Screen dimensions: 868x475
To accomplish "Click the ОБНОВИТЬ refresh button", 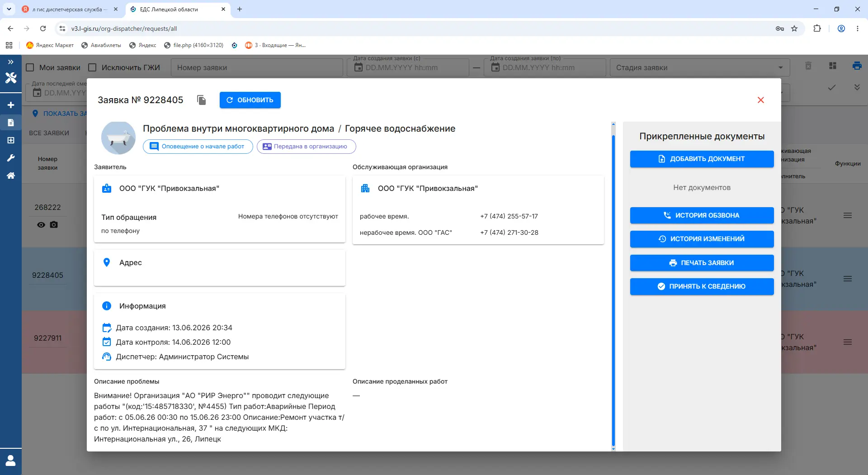I will pos(250,100).
